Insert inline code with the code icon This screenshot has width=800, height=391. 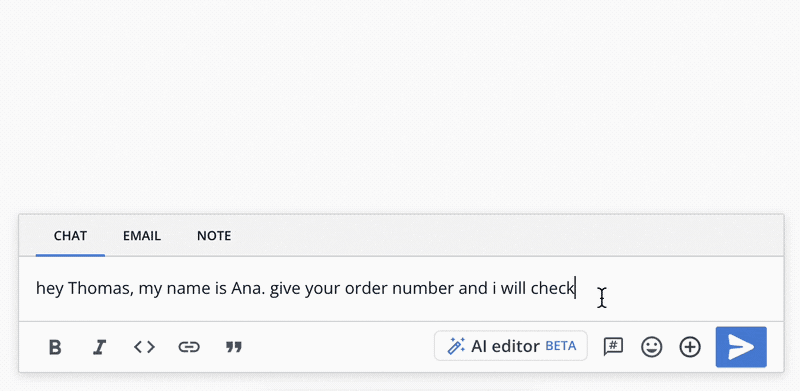tap(144, 347)
